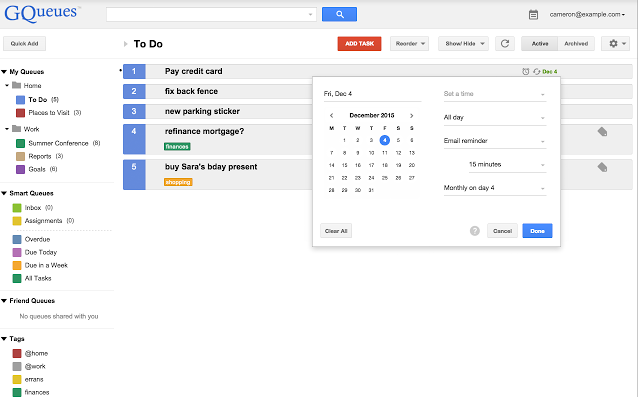Click the red ADD TASK button
Screen dimensions: 638x397
tap(359, 44)
